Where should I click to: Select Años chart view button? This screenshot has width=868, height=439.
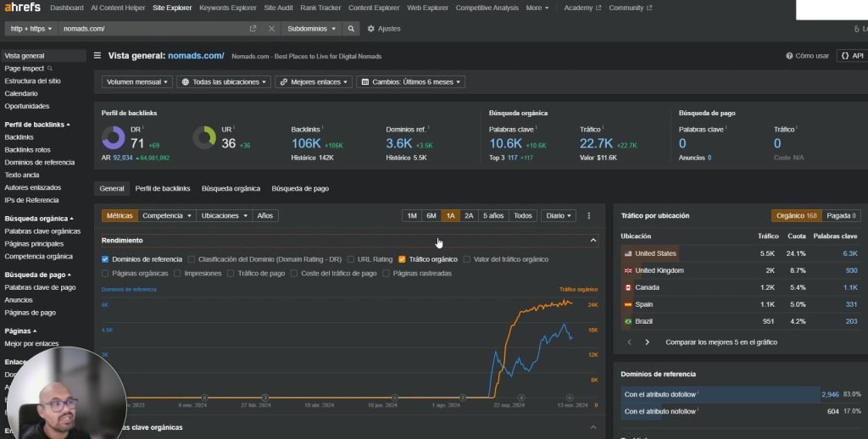[x=265, y=215]
